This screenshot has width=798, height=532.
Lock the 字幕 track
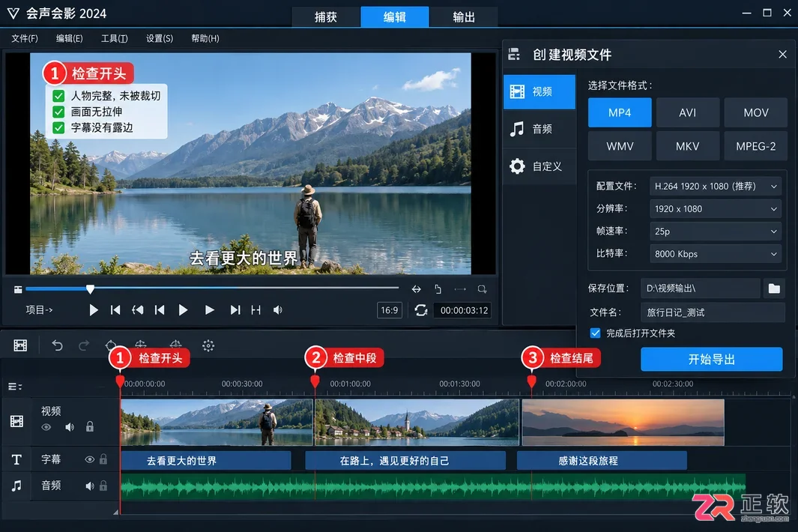point(103,459)
